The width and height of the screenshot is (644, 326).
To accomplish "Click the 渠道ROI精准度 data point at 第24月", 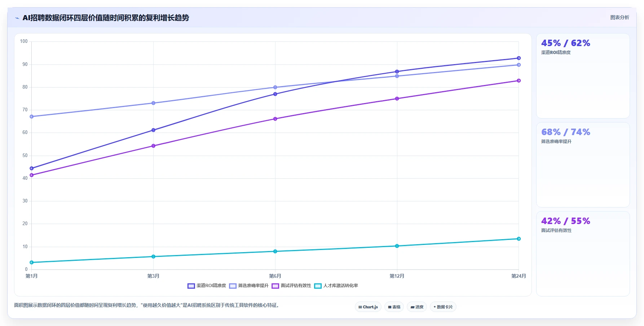I will pos(519,58).
